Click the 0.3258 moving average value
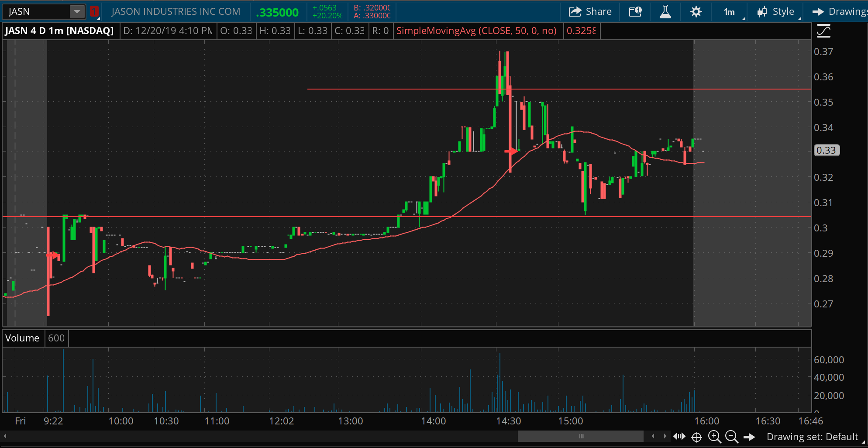Screen dimensions: 868x448 pyautogui.click(x=581, y=31)
